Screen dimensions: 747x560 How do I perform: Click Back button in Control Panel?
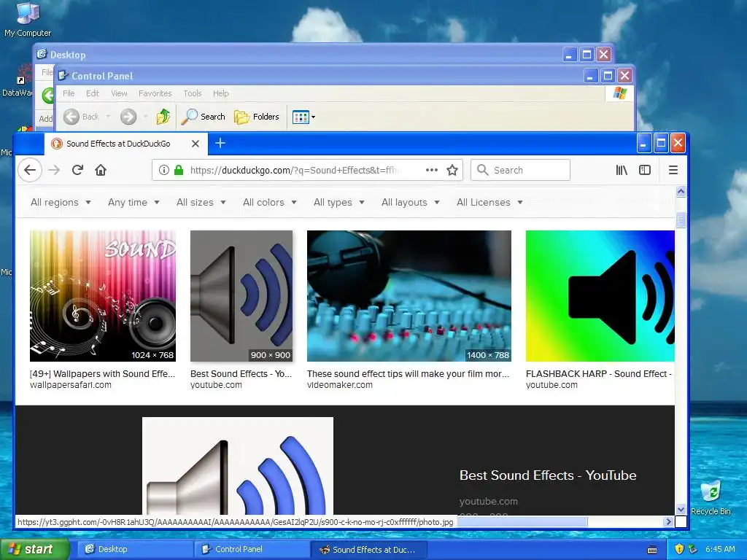coord(82,117)
